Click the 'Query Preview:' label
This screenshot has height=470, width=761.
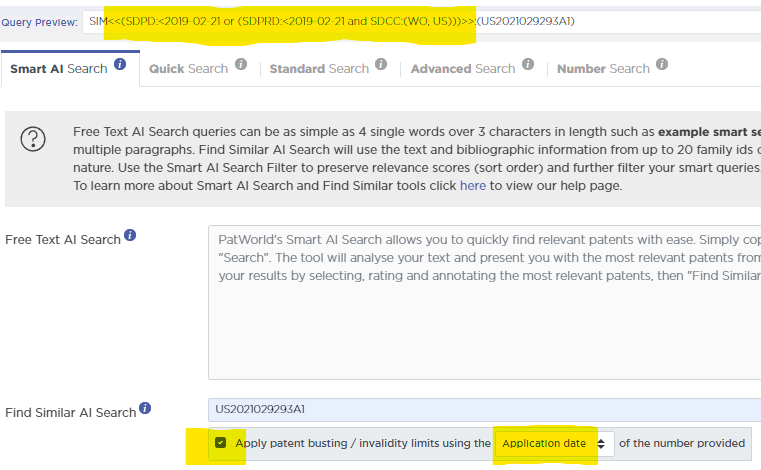39,22
